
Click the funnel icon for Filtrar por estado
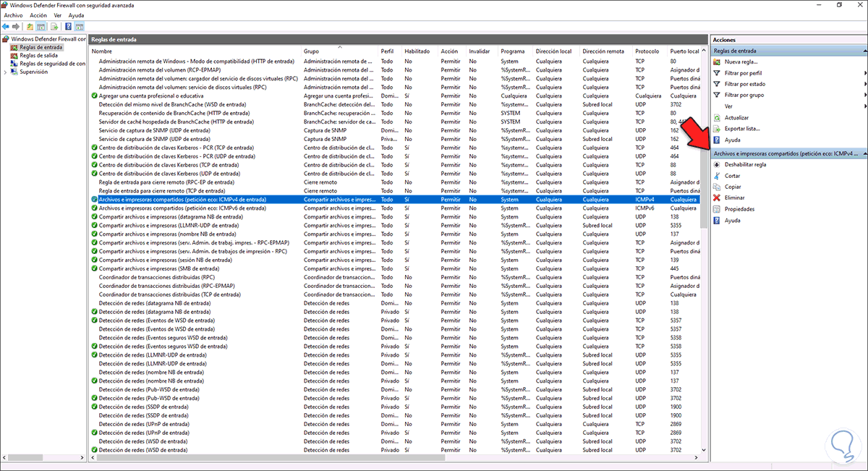[717, 84]
